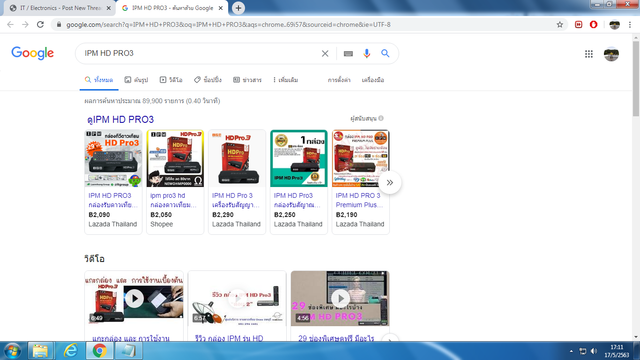Screen dimensions: 640x360
Task: Open the on-screen keyboard input tool
Action: point(348,53)
